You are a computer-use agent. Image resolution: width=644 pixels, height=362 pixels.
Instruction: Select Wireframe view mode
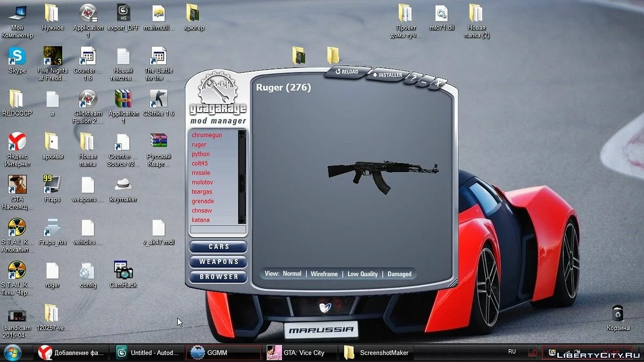pyautogui.click(x=324, y=274)
